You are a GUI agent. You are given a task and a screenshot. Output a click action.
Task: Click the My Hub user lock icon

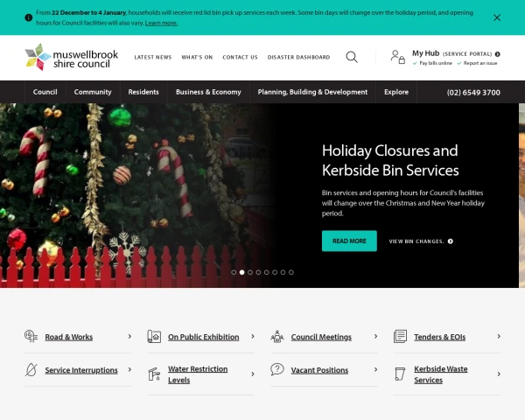(x=398, y=57)
